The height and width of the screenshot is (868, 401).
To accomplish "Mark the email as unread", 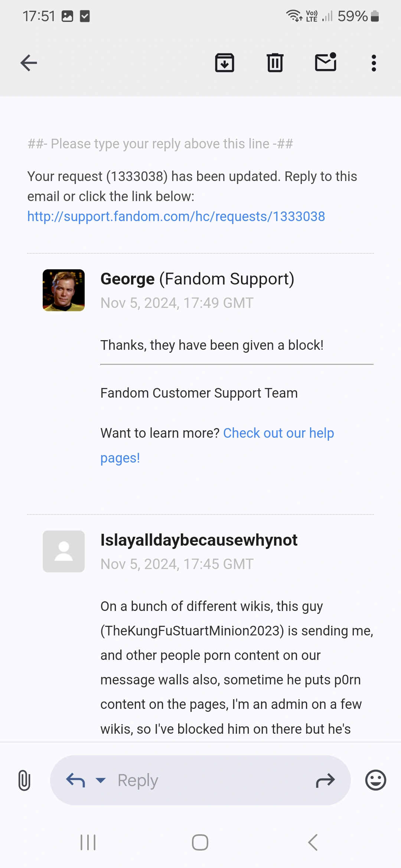I will tap(326, 62).
